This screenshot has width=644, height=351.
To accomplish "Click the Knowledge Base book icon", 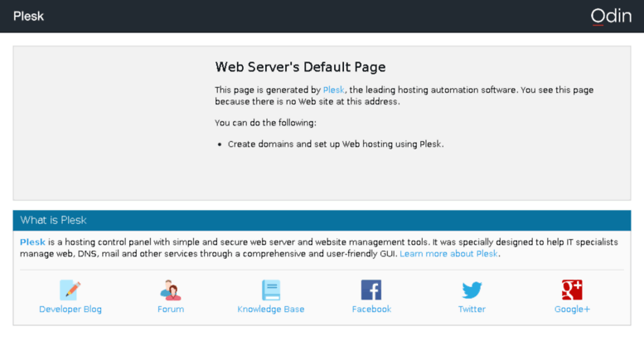I will (271, 290).
